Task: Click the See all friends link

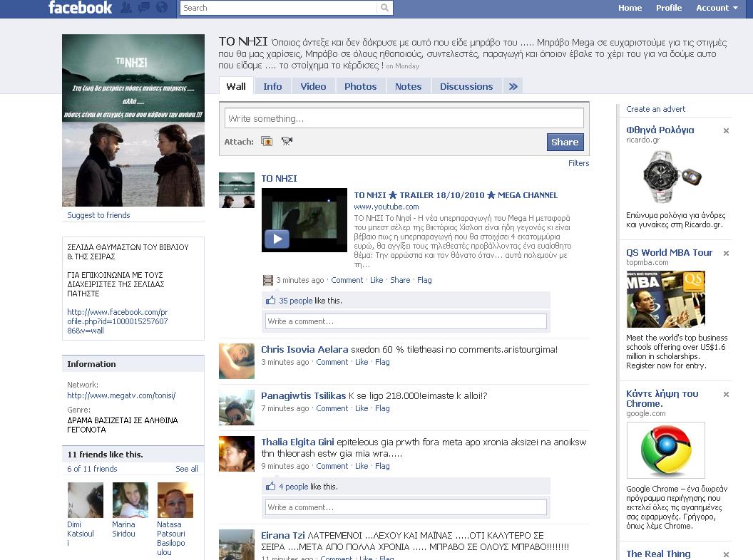Action: 187,469
